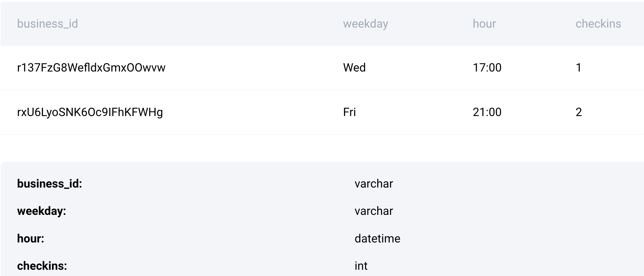Image resolution: width=644 pixels, height=276 pixels.
Task: Select the Wed weekday cell
Action: pos(354,68)
